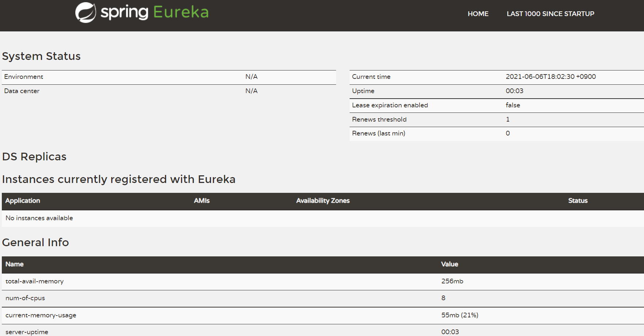Click the No instances available row

pos(323,218)
